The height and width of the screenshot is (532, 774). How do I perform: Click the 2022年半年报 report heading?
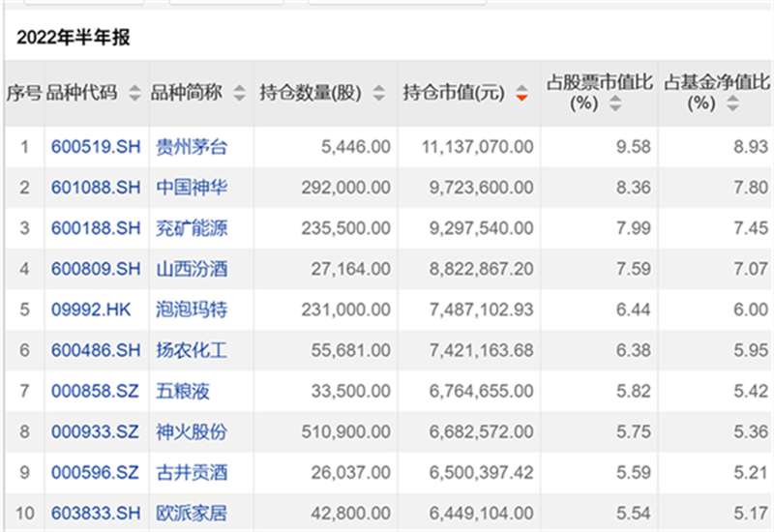pyautogui.click(x=74, y=38)
